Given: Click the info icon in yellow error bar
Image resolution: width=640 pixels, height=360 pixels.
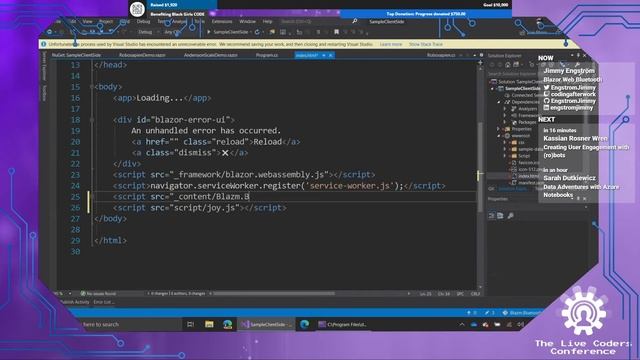Looking at the screenshot, I should pos(44,44).
